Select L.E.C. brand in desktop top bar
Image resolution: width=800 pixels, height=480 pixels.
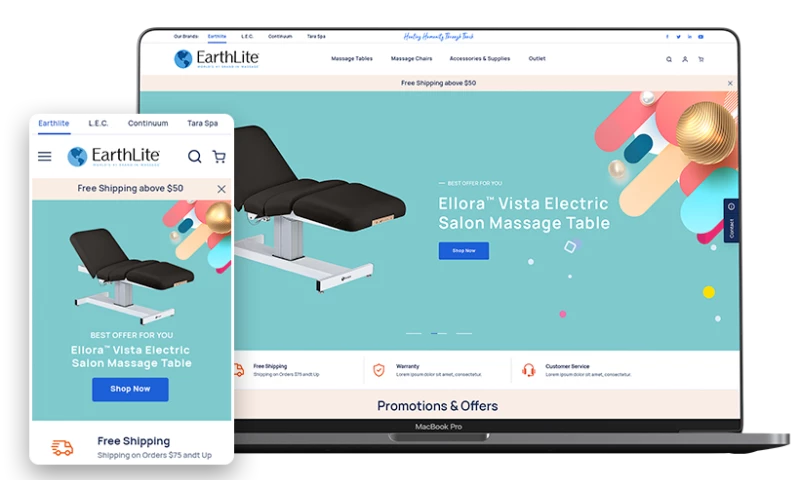coord(247,37)
